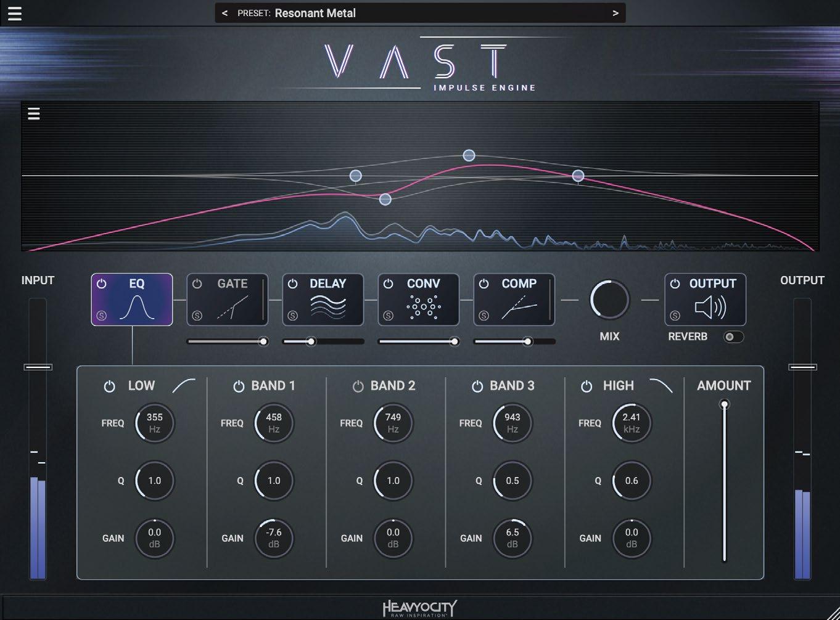Click the BAND 1 458 Hz FREQ knob
The width and height of the screenshot is (840, 620).
click(274, 423)
